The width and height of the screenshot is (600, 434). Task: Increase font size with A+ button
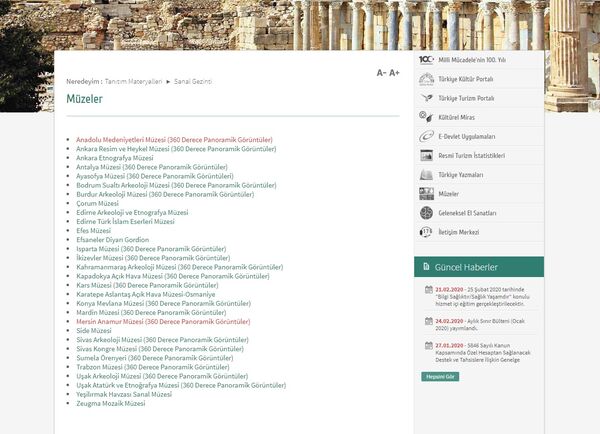(x=394, y=73)
